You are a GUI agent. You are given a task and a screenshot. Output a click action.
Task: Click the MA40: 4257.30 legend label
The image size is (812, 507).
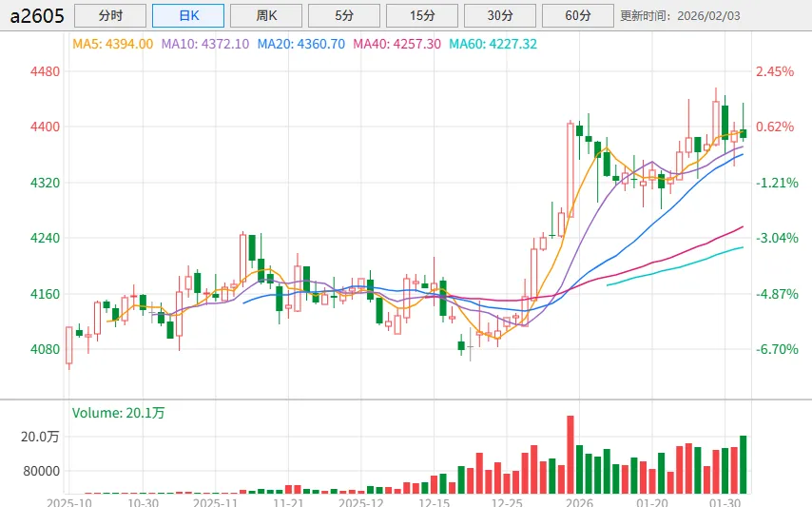tap(397, 44)
